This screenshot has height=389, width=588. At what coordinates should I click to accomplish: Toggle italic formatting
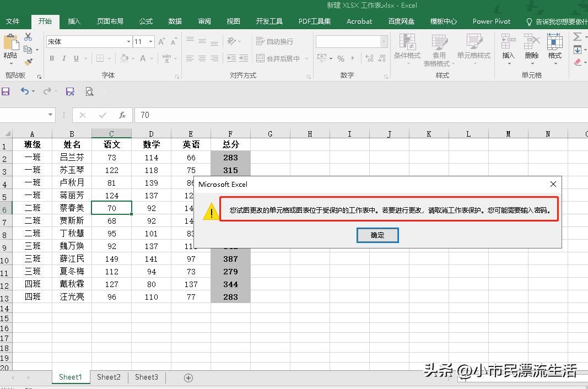click(63, 58)
